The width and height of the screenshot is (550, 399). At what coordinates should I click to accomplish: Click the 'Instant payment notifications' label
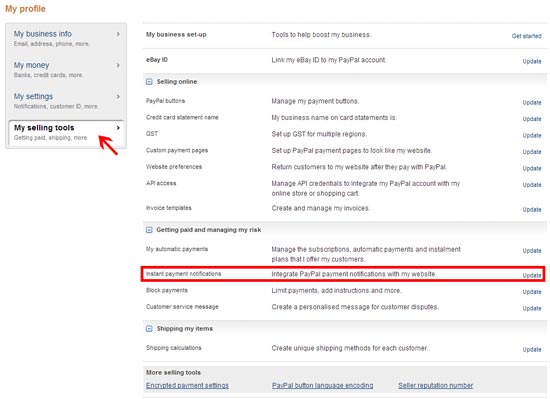click(x=183, y=274)
